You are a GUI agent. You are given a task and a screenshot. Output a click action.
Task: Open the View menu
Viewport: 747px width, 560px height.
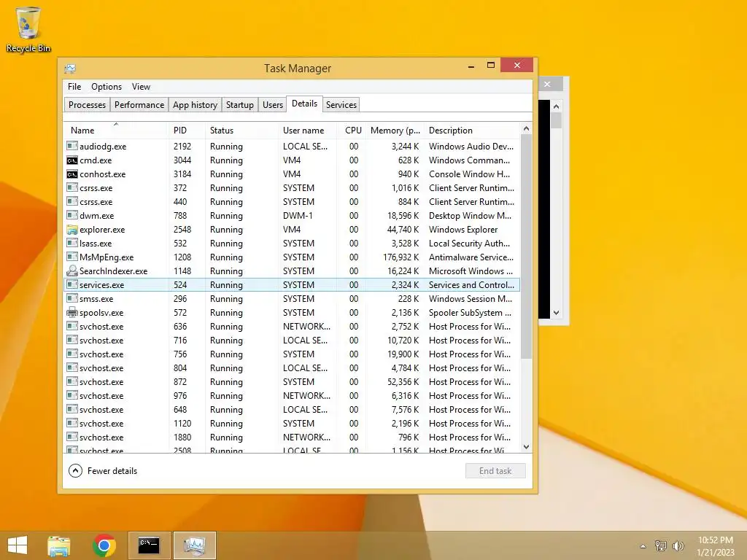pos(141,87)
